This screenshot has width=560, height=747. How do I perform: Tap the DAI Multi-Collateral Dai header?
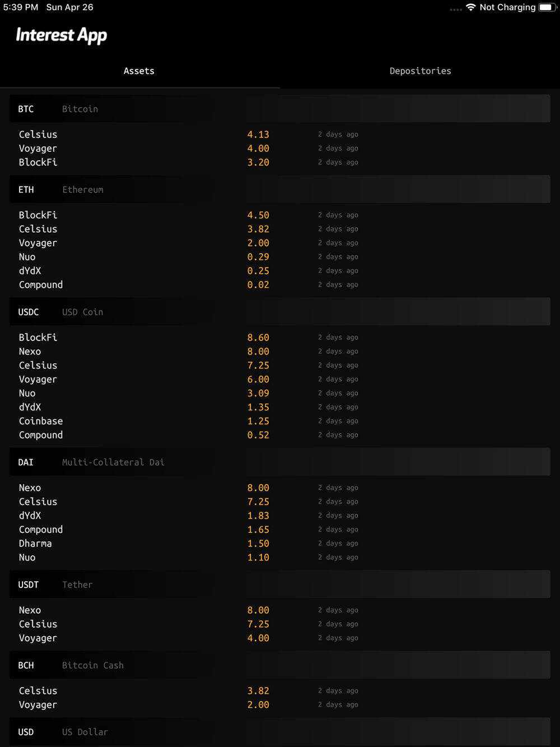tap(280, 462)
